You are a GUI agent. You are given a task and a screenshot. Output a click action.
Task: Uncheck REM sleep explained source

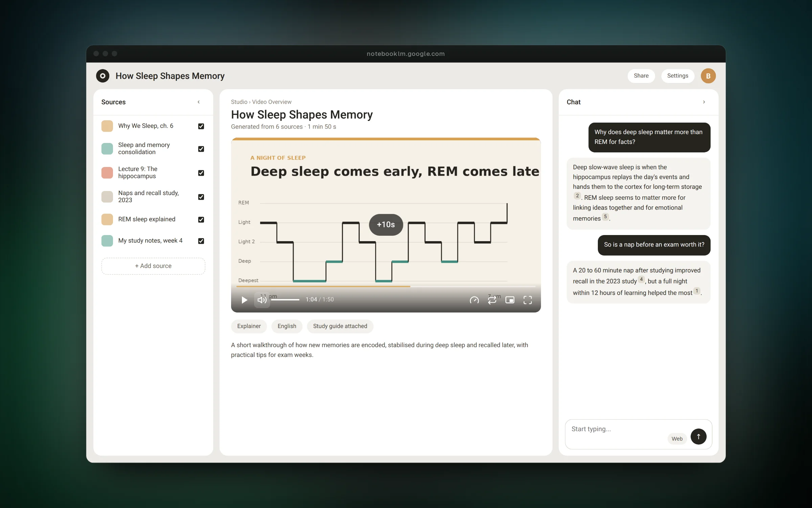(x=201, y=220)
